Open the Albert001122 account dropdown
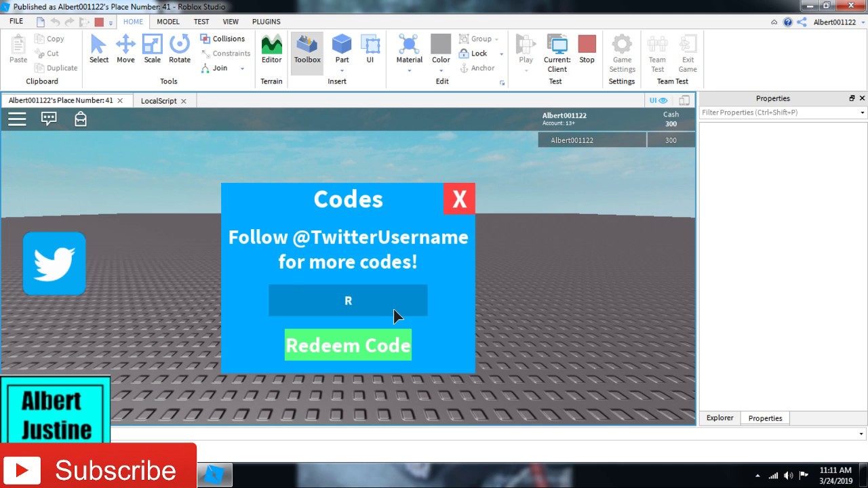The width and height of the screenshot is (868, 488). pos(838,22)
